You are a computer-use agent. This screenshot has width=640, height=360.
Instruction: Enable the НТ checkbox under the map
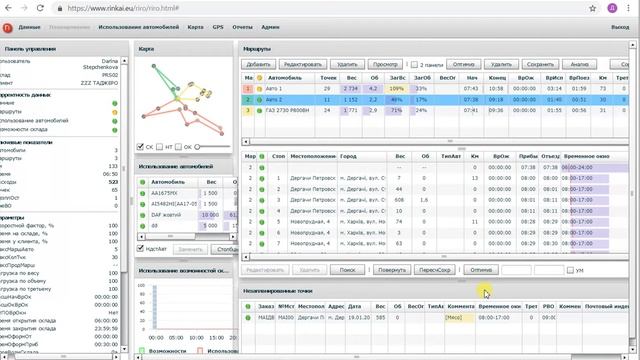pyautogui.click(x=160, y=147)
